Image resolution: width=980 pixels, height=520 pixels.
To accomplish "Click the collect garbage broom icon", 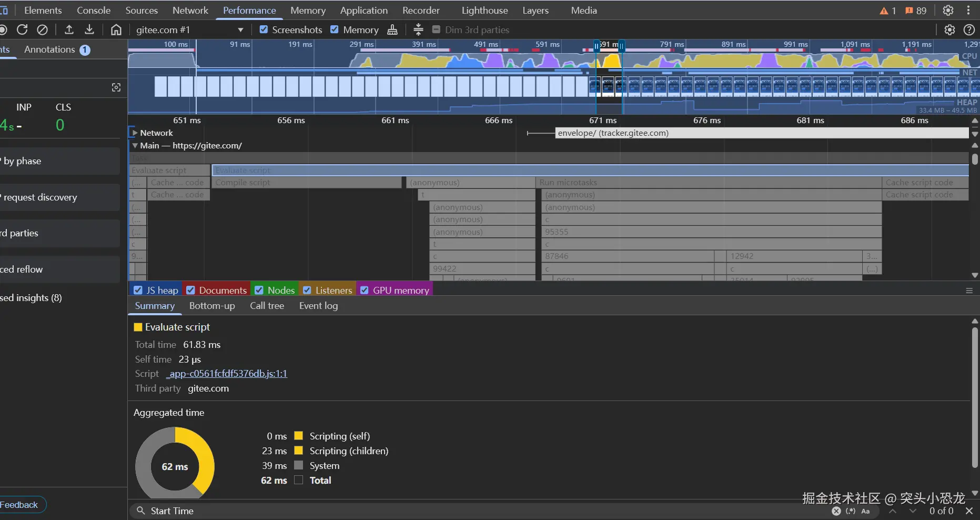I will (392, 30).
